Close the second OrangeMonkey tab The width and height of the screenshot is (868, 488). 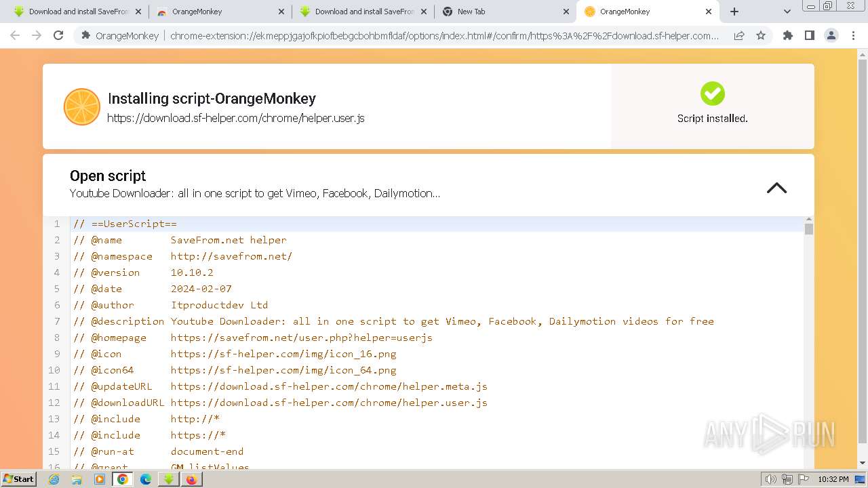pyautogui.click(x=281, y=12)
